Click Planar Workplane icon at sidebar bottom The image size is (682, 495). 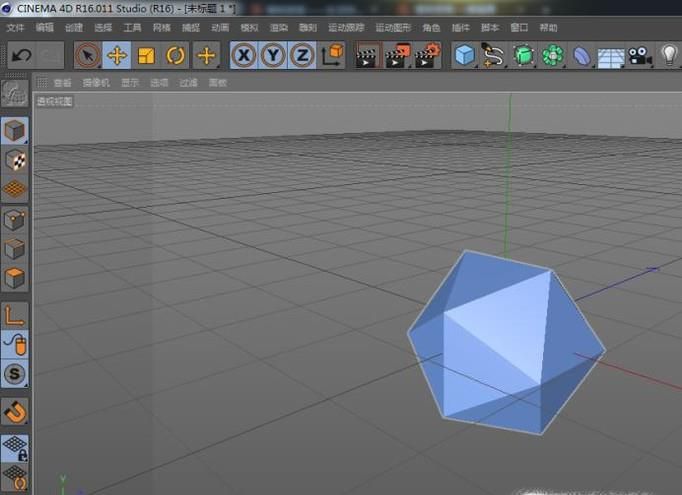click(15, 478)
